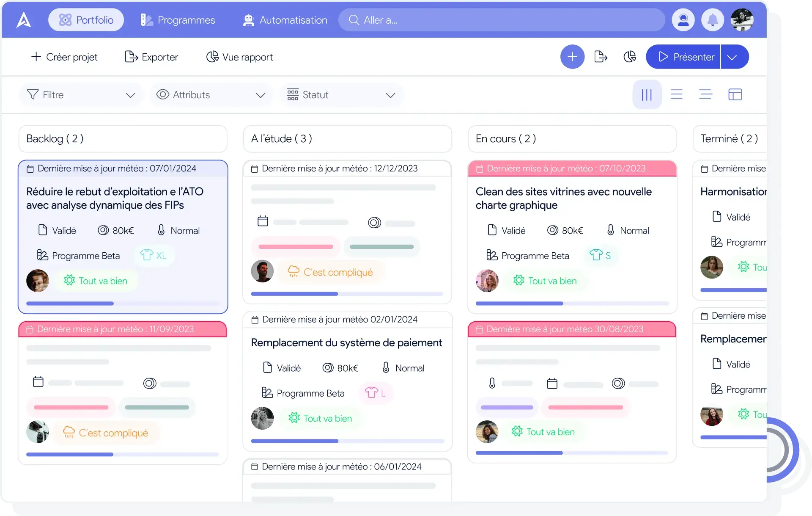Open the Filtre dropdown

(x=81, y=95)
